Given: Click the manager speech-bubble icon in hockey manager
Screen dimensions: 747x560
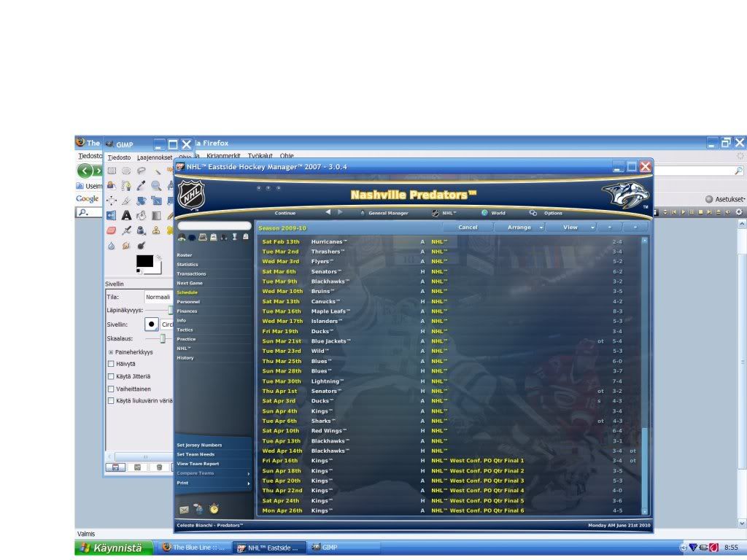Looking at the screenshot, I should tap(198, 509).
